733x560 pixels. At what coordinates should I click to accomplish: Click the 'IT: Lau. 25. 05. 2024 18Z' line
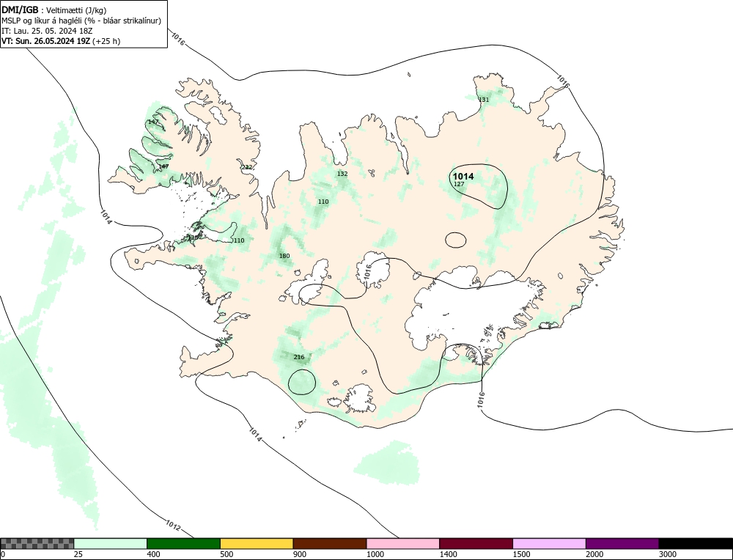(x=47, y=31)
